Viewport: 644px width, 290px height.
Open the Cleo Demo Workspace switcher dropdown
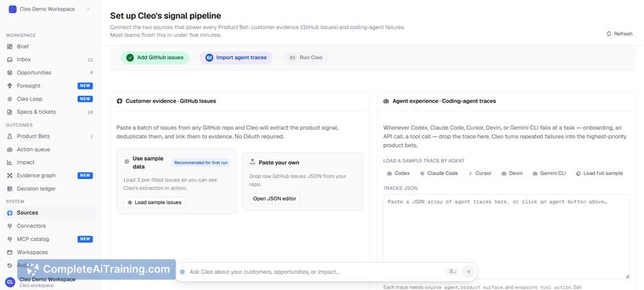click(50, 9)
